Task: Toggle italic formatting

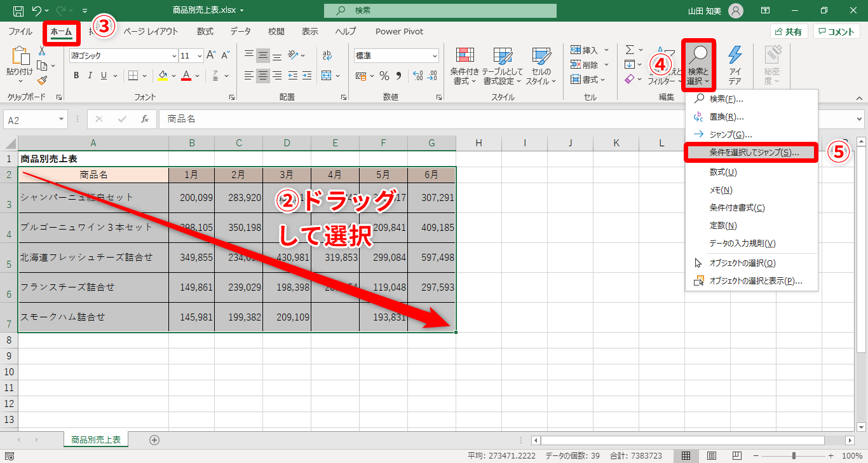Action: click(x=90, y=76)
